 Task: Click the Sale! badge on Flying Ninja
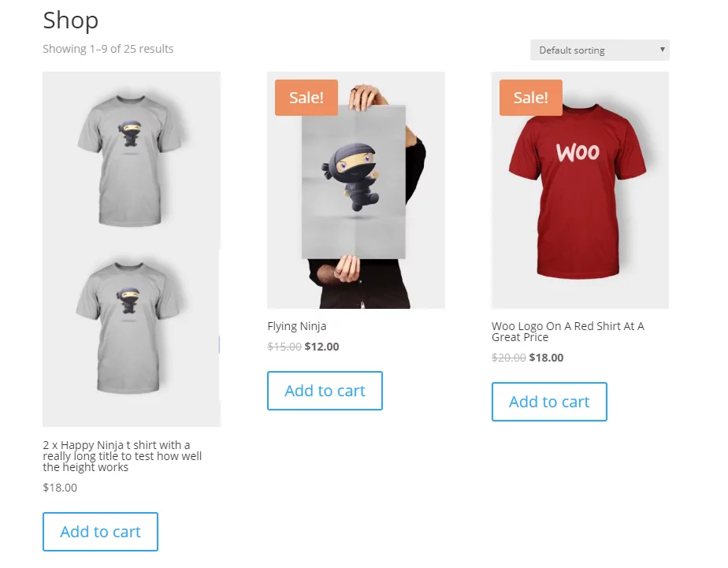tap(306, 98)
